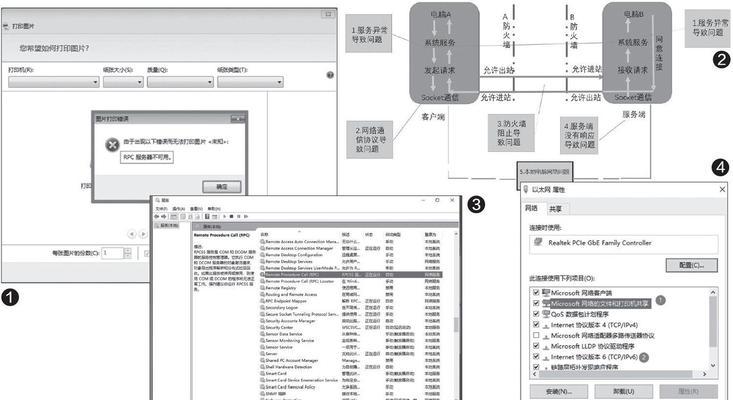Click the 配置(C)... button
The image size is (733, 400).
click(x=691, y=265)
